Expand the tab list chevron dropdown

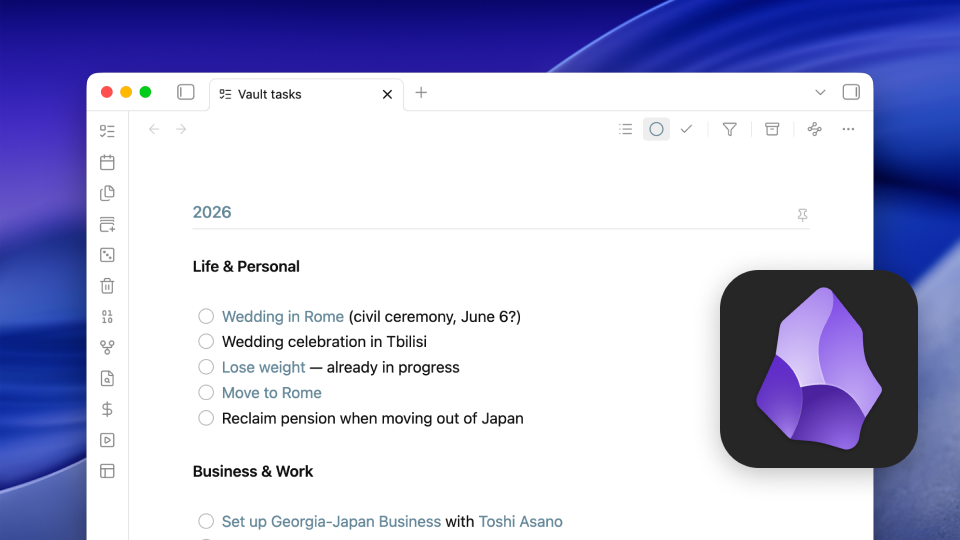820,92
